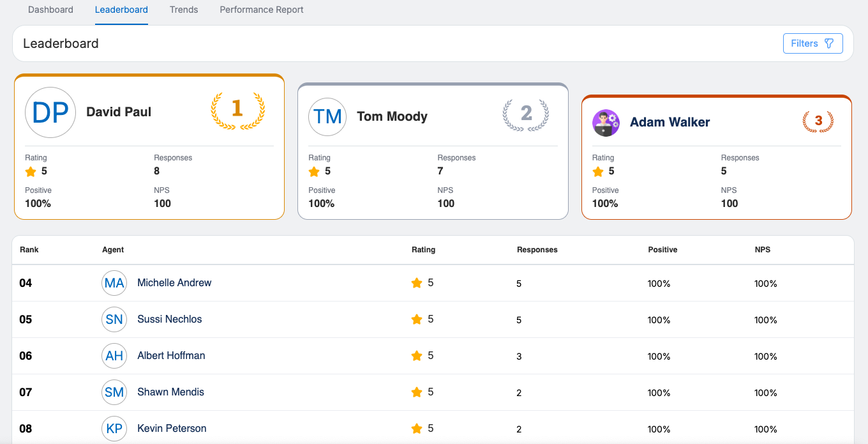Click David Paul's DP avatar icon

[50, 112]
